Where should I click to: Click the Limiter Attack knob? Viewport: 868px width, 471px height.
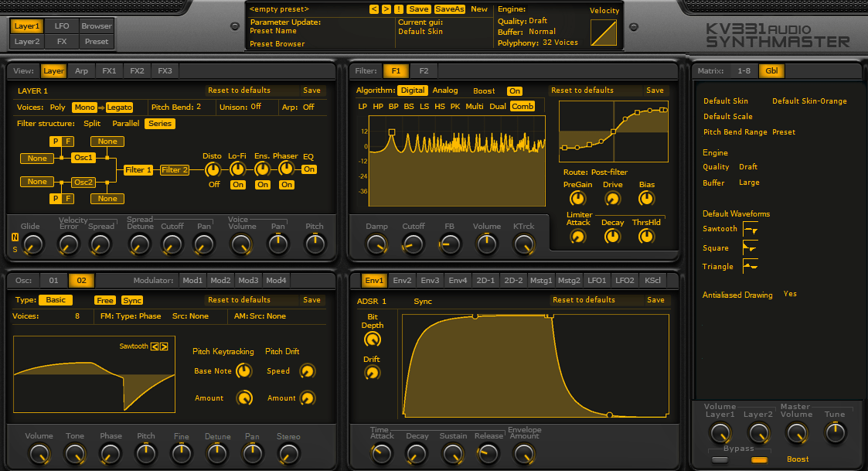pos(577,237)
